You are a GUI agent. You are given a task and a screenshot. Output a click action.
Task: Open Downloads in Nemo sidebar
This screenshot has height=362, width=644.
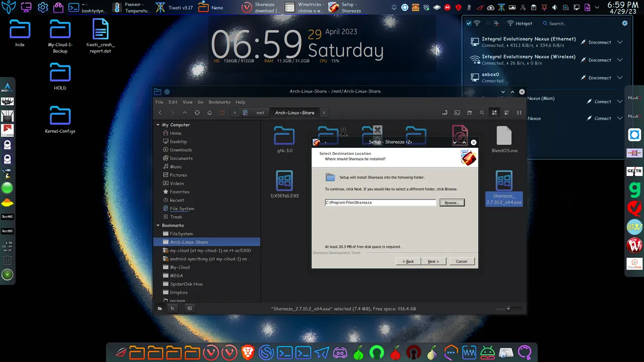(x=181, y=150)
